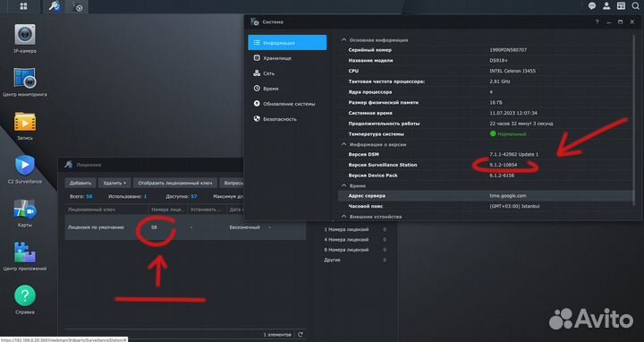Sort by Номера лицензий column header
The width and height of the screenshot is (644, 342).
pyautogui.click(x=167, y=209)
